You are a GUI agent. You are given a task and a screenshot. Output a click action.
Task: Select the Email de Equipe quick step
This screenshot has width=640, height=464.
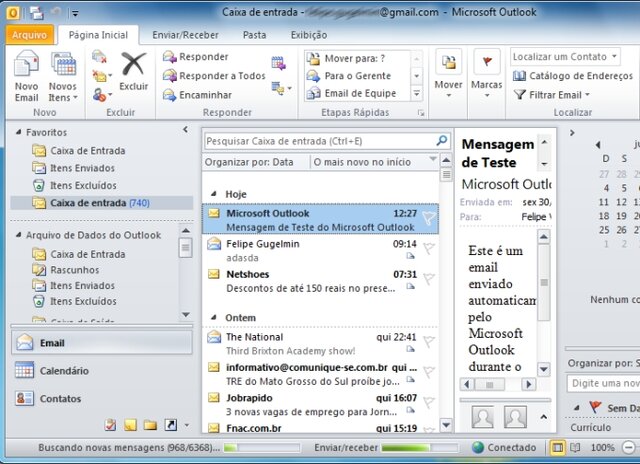point(358,93)
